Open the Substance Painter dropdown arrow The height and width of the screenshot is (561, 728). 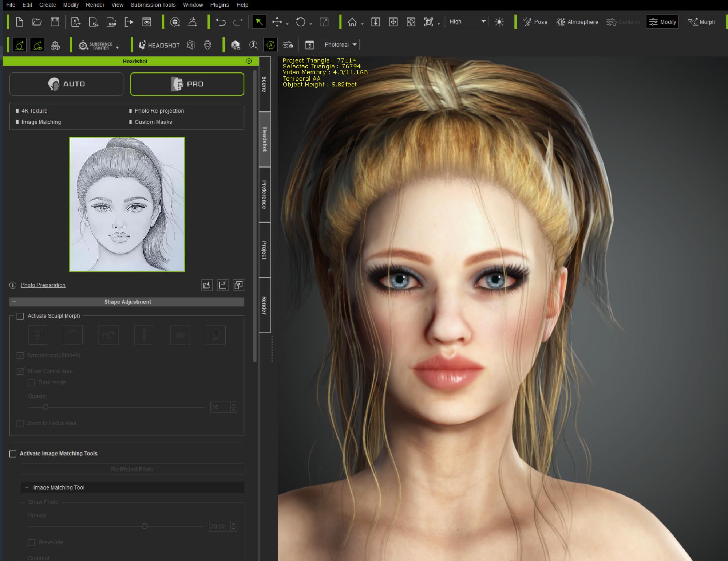(117, 48)
